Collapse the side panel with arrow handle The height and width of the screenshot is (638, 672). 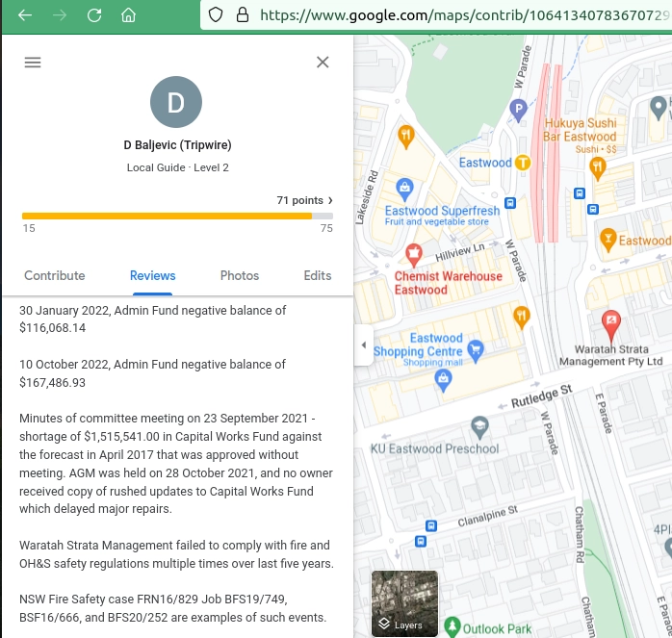(x=363, y=345)
